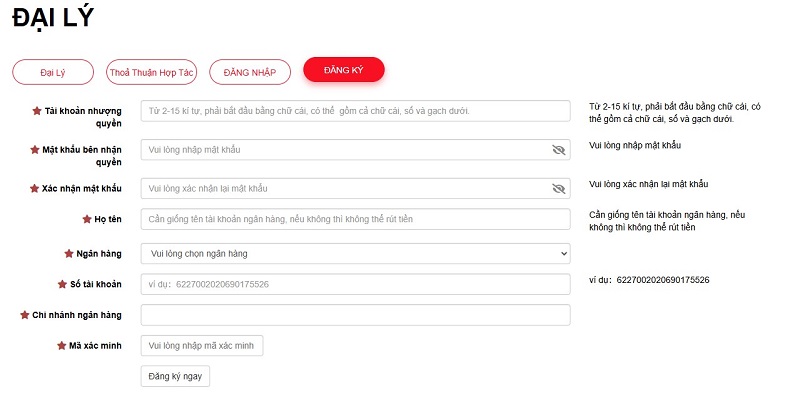Focus the Số tài khoản input

(355, 284)
